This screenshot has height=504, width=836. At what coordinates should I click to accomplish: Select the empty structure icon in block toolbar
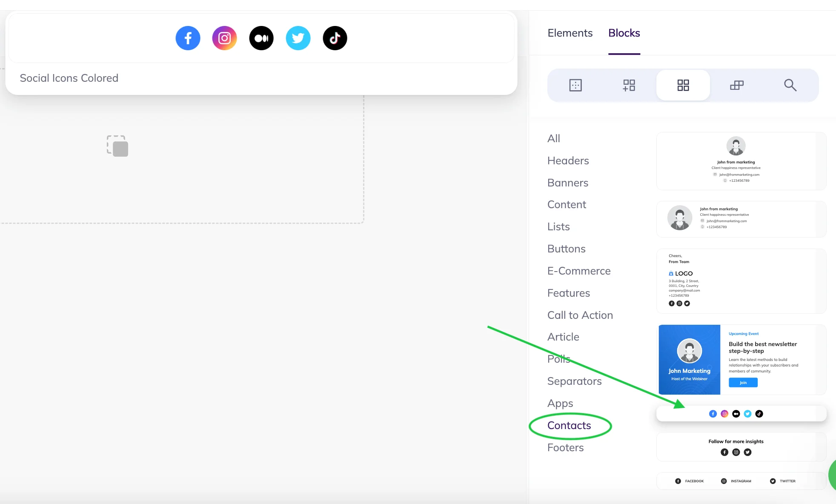click(x=575, y=85)
